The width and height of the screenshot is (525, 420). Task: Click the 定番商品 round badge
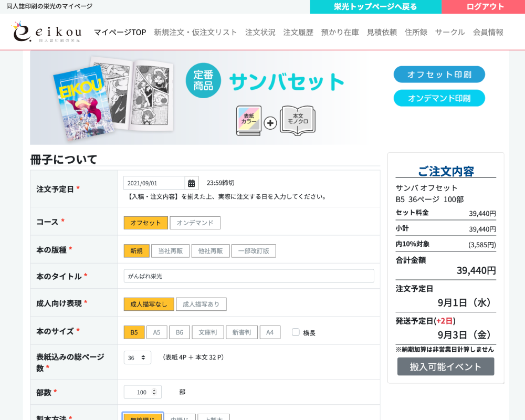(x=203, y=80)
